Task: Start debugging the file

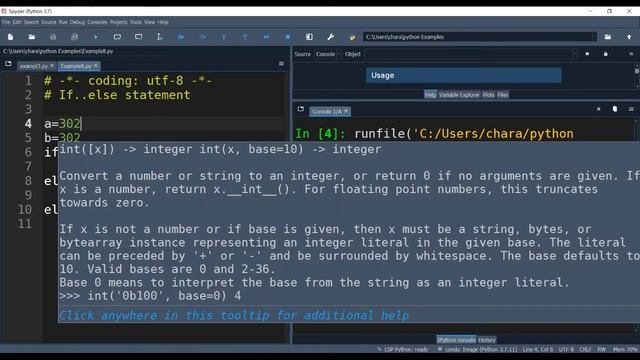Action: point(181,37)
